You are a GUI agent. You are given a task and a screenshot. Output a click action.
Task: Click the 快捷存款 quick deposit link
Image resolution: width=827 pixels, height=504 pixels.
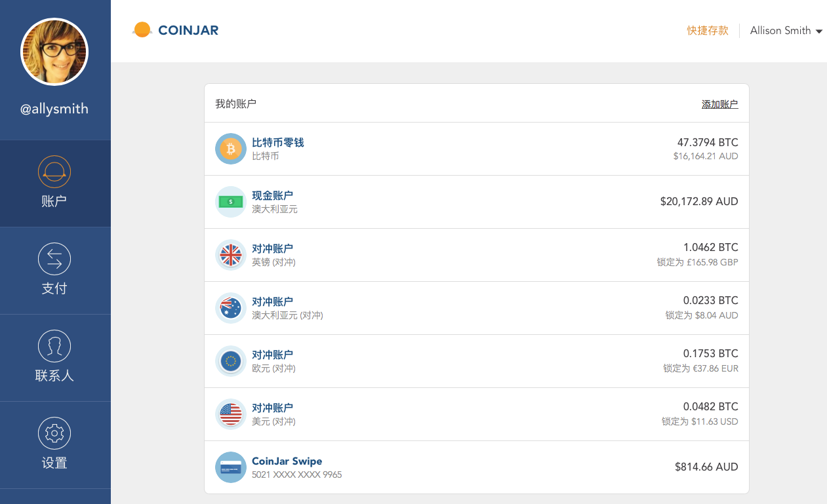tap(708, 31)
